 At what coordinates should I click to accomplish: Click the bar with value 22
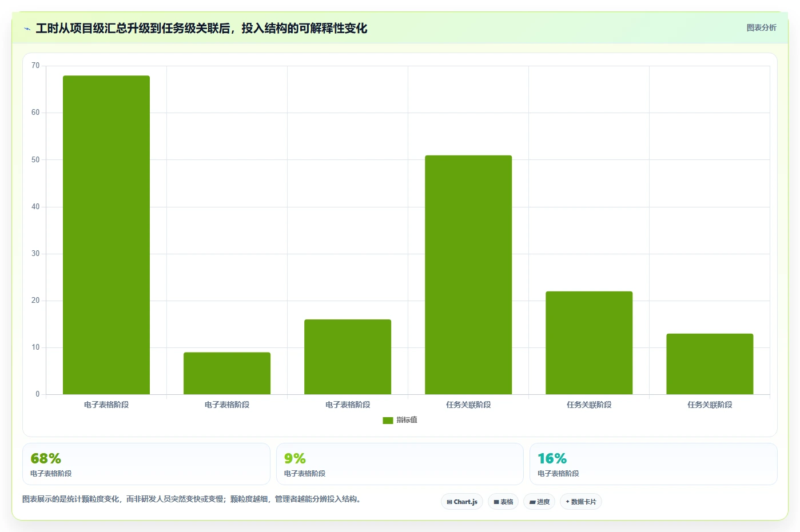tap(589, 343)
